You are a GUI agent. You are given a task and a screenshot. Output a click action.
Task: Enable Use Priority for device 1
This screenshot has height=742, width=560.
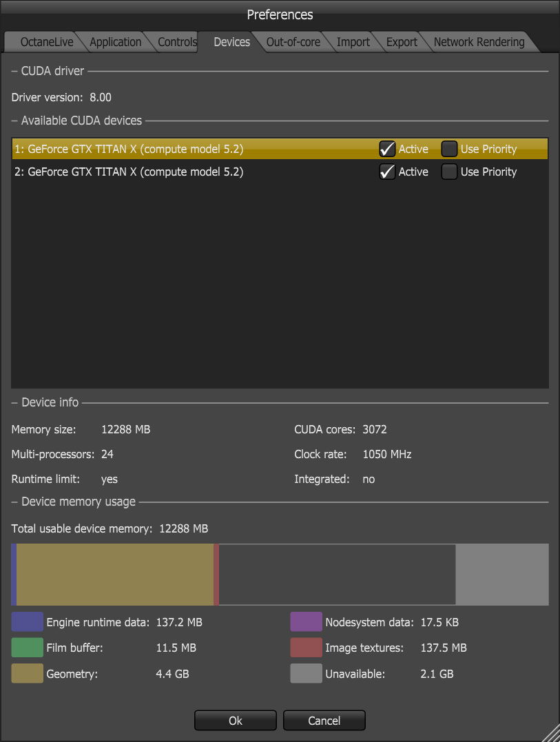[x=449, y=149]
